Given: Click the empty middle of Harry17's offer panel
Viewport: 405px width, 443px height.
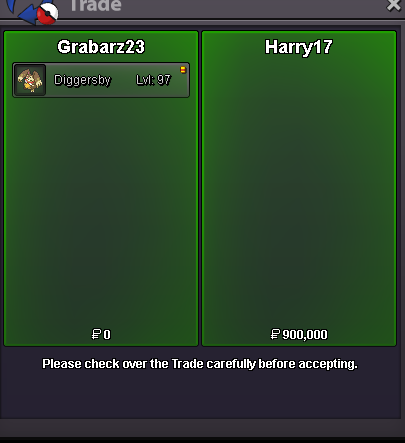Looking at the screenshot, I should [x=299, y=193].
